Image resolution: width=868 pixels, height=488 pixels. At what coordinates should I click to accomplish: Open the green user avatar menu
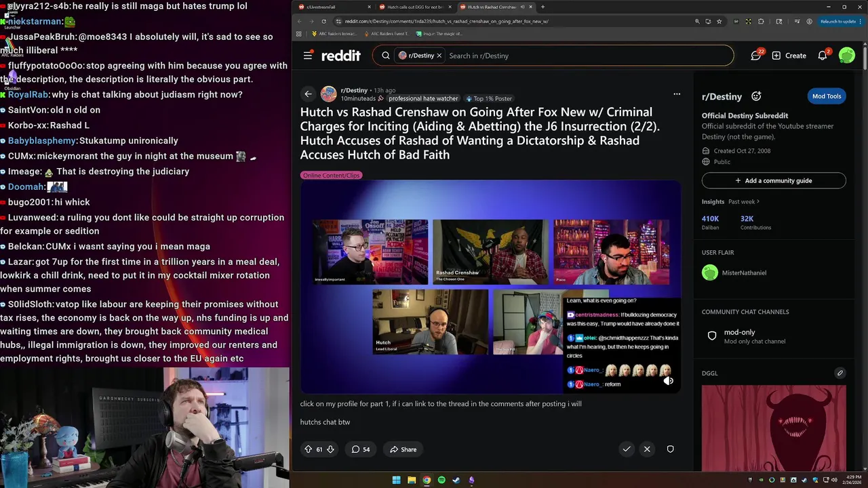(846, 56)
